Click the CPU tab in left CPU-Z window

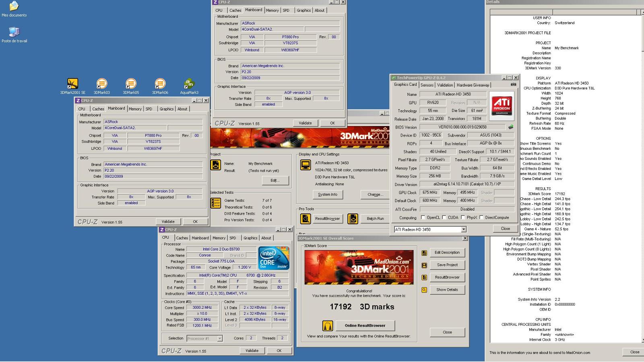[x=82, y=109]
